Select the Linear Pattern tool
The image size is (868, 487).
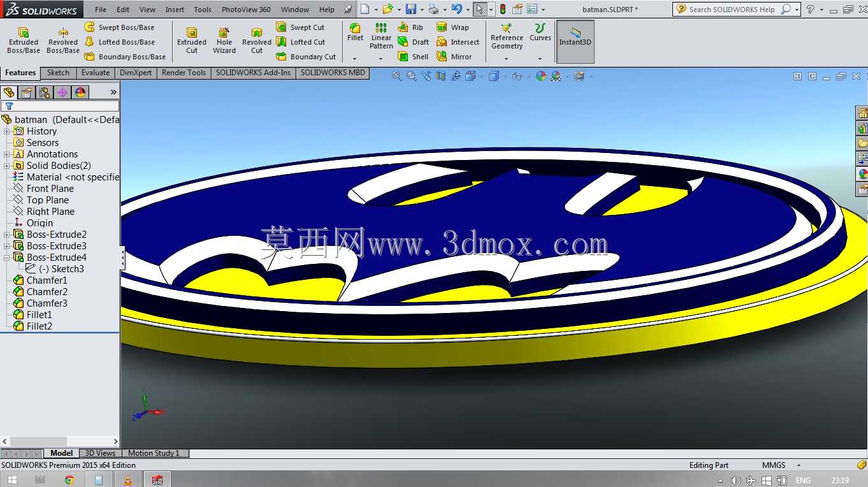click(381, 36)
